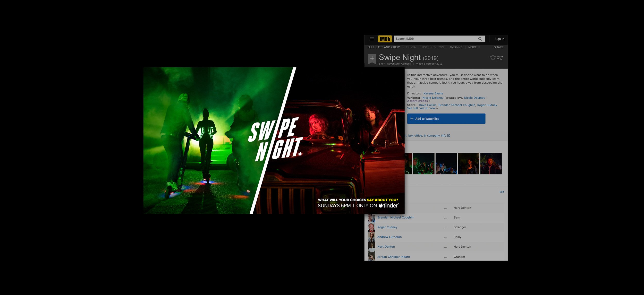Screen dimensions: 644x295
Task: Click the SHARE option
Action: (x=498, y=47)
